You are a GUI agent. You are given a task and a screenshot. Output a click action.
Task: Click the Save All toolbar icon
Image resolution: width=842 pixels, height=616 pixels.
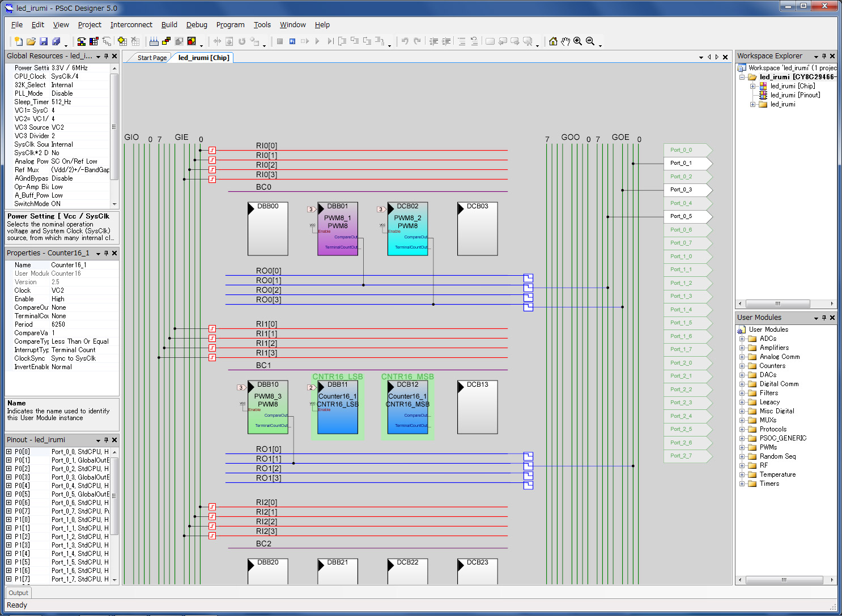(56, 41)
